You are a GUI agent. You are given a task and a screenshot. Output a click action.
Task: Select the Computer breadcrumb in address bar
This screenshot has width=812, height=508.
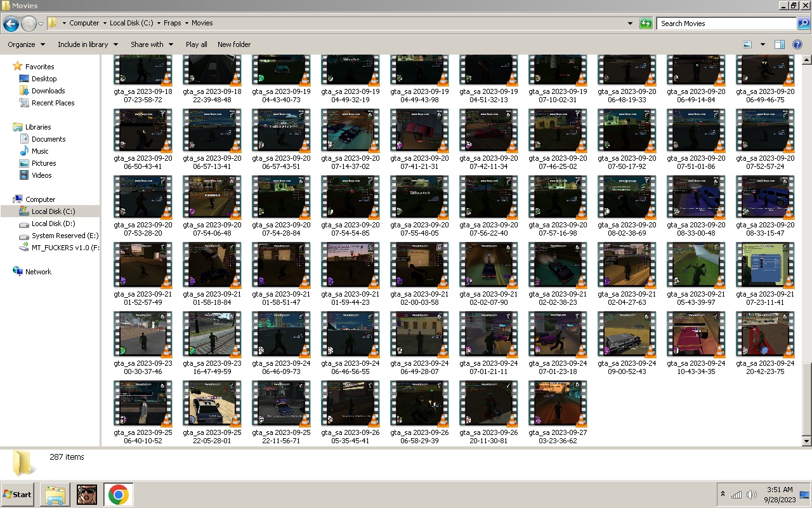click(x=84, y=23)
